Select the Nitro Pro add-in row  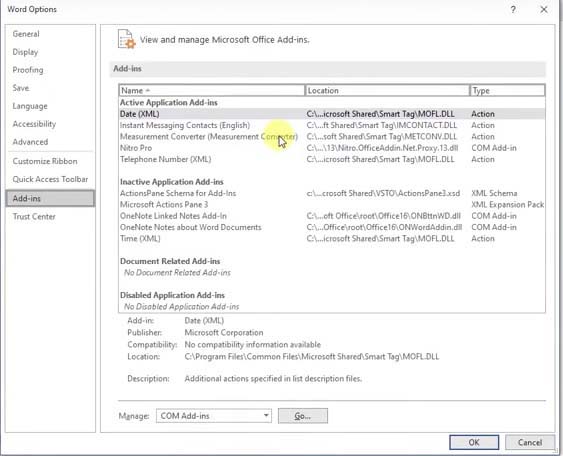332,148
